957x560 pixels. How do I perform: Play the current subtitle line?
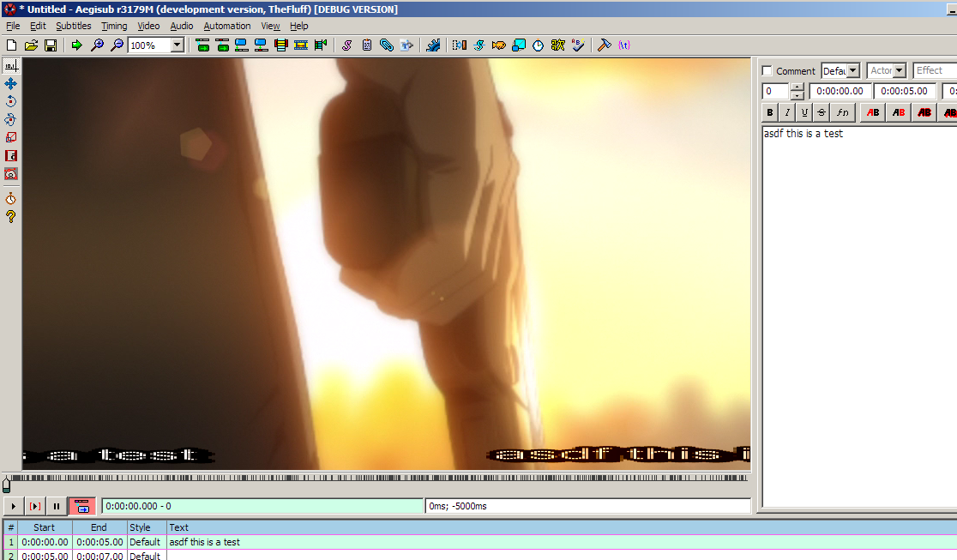(35, 506)
